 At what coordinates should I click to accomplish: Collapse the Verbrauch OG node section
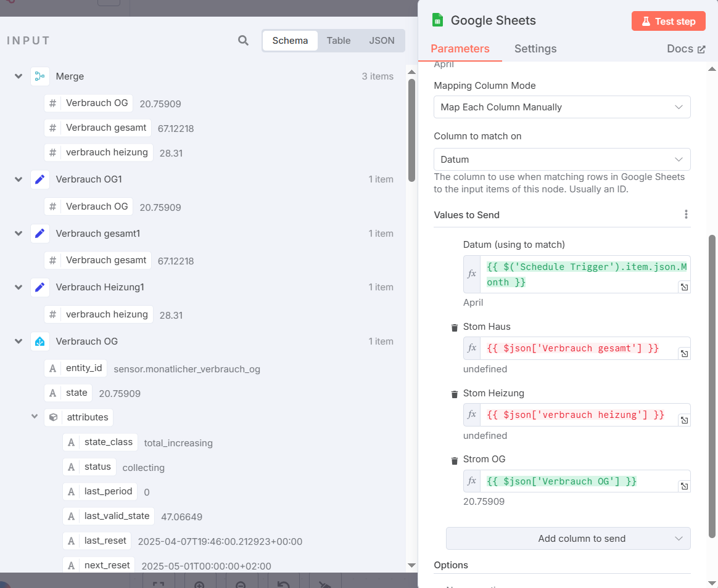pos(19,341)
